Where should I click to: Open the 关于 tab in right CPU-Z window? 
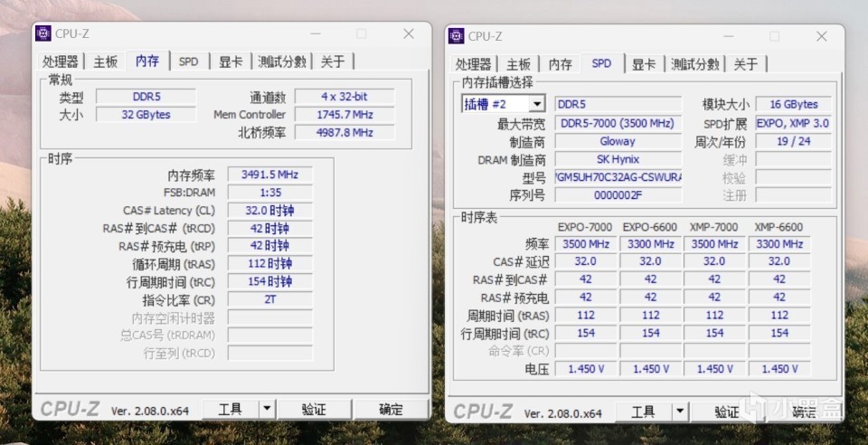[746, 64]
